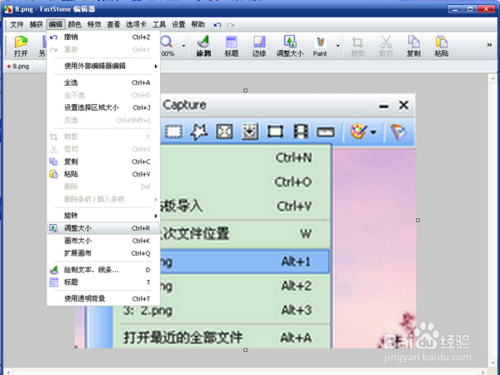Viewport: 500px width, 375px height.
Task: Click the horizontal scrollbar right arrow
Action: point(483,371)
